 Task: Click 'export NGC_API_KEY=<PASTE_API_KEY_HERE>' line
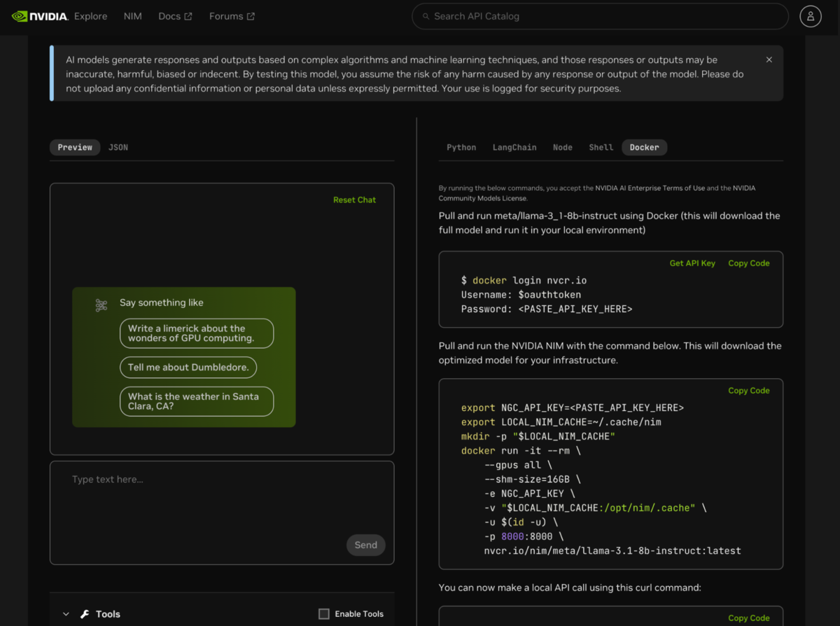pyautogui.click(x=573, y=408)
